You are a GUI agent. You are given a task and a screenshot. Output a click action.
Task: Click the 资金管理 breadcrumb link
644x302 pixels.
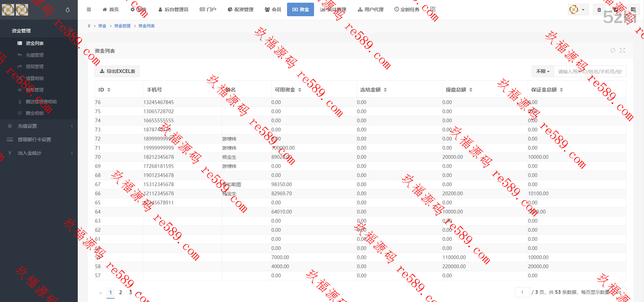122,26
